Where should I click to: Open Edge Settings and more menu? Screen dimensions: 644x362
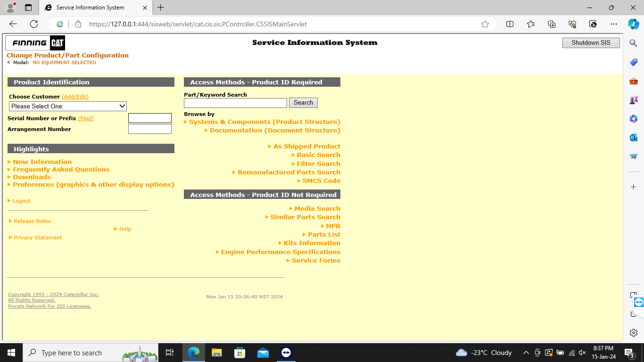tap(613, 24)
